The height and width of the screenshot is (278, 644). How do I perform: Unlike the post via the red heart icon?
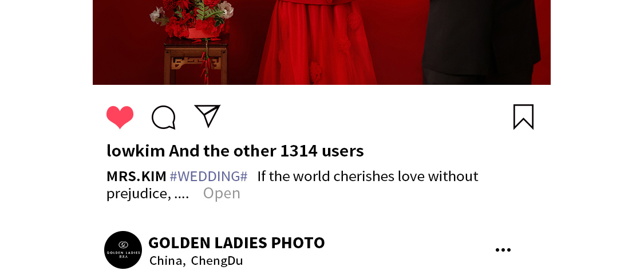[120, 117]
